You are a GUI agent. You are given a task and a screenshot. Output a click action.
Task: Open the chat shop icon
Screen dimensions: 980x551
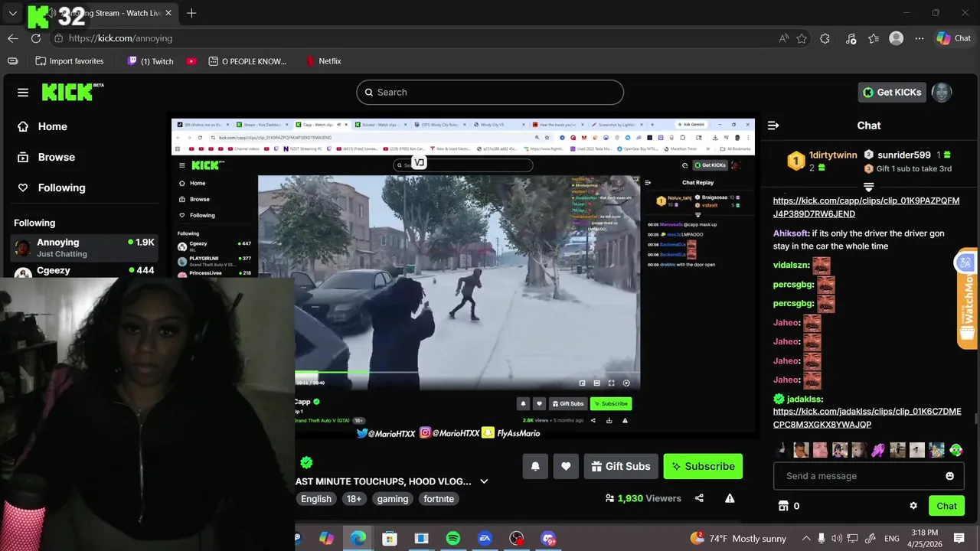[783, 506]
